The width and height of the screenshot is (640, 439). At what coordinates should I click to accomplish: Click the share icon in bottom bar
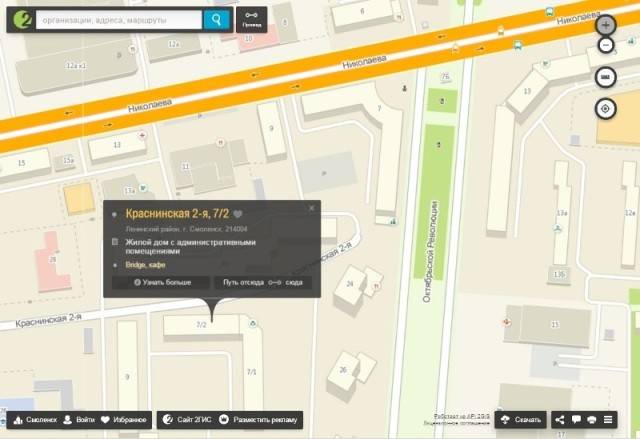point(560,420)
